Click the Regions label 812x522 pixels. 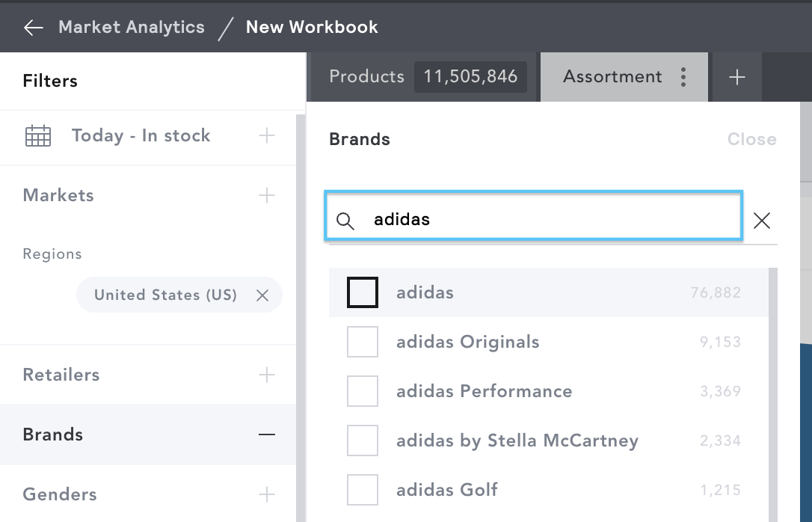click(52, 254)
